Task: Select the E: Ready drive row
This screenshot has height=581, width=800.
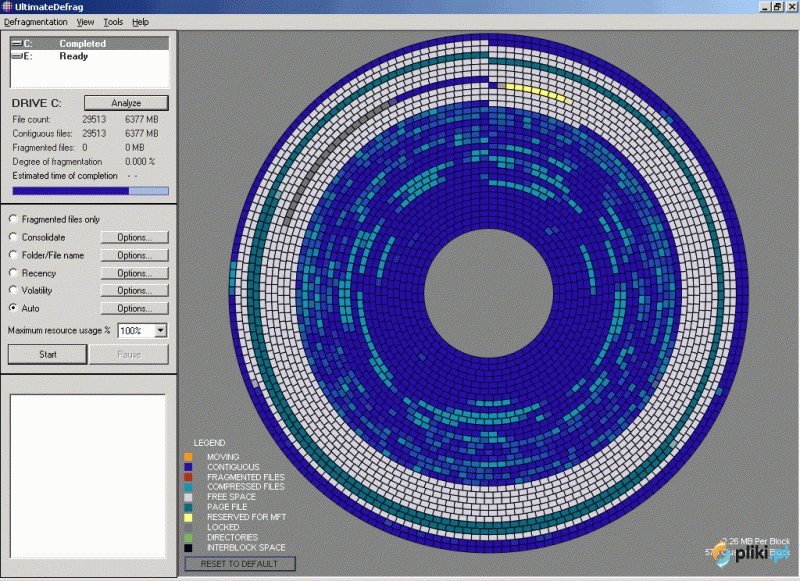Action: pyautogui.click(x=90, y=56)
